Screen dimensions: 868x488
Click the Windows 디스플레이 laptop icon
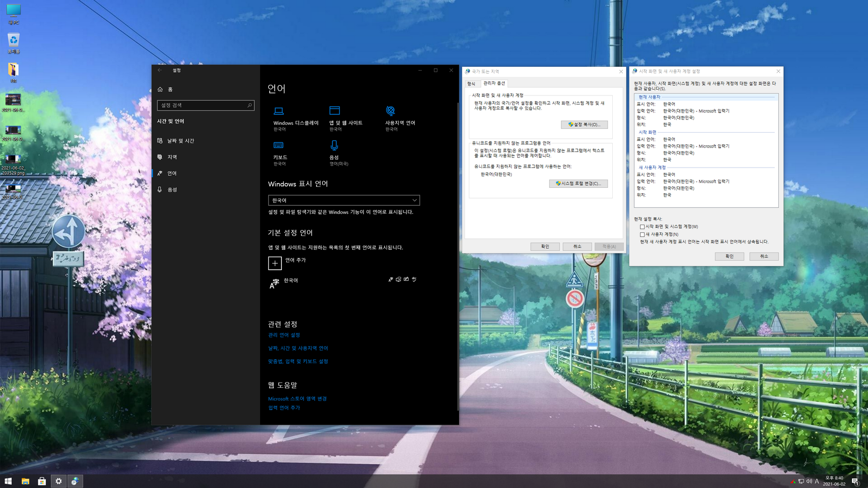click(x=279, y=111)
